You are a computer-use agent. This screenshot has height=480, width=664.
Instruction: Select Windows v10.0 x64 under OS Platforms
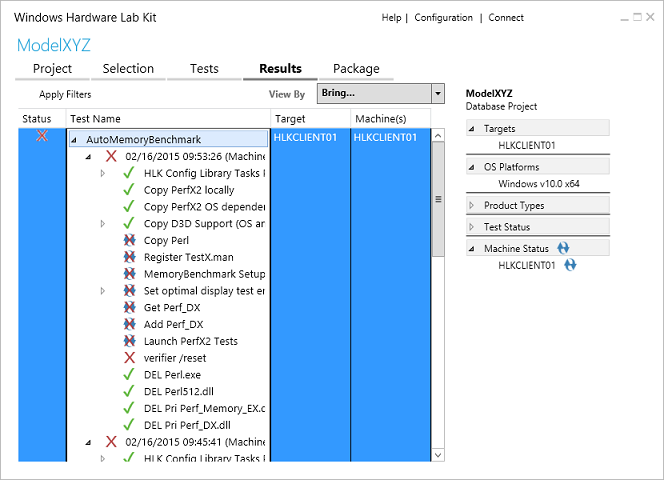coord(539,184)
